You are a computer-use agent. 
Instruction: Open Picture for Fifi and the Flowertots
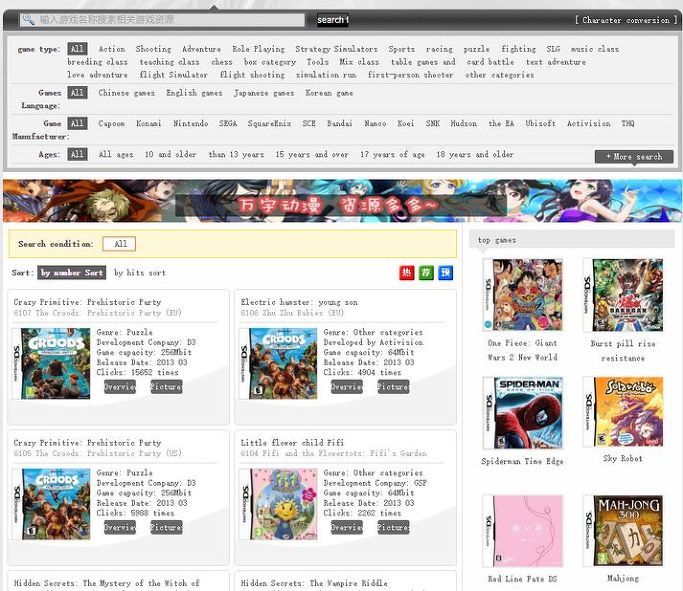coord(393,527)
